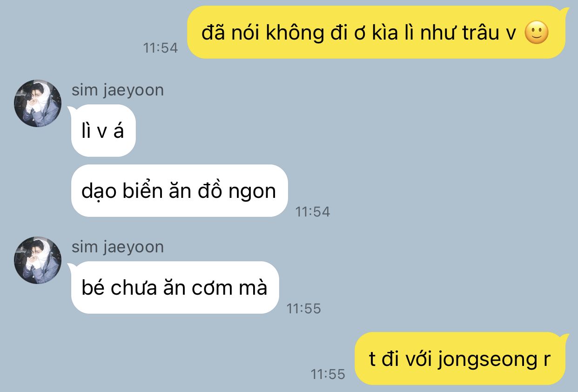Click the 11:54 timestamp beside "dạo biển ăn đồ ngon"

click(x=313, y=212)
